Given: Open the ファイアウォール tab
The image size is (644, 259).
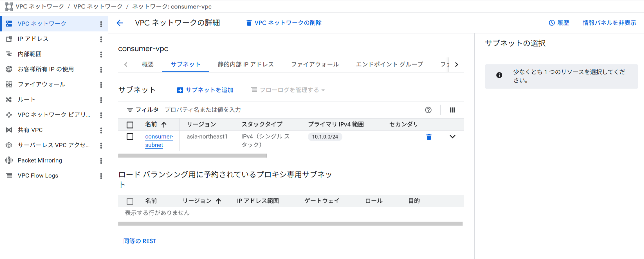Looking at the screenshot, I should pyautogui.click(x=315, y=64).
